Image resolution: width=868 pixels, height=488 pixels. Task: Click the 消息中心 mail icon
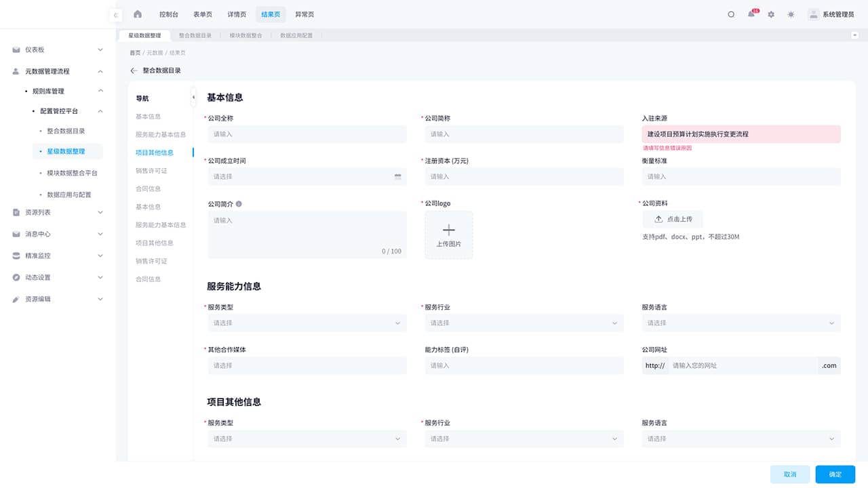(x=15, y=234)
